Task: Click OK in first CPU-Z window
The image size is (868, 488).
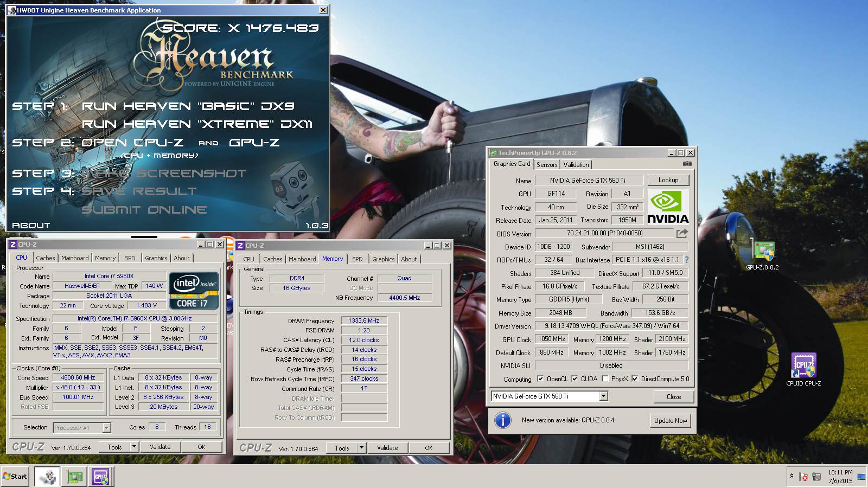Action: pos(201,447)
